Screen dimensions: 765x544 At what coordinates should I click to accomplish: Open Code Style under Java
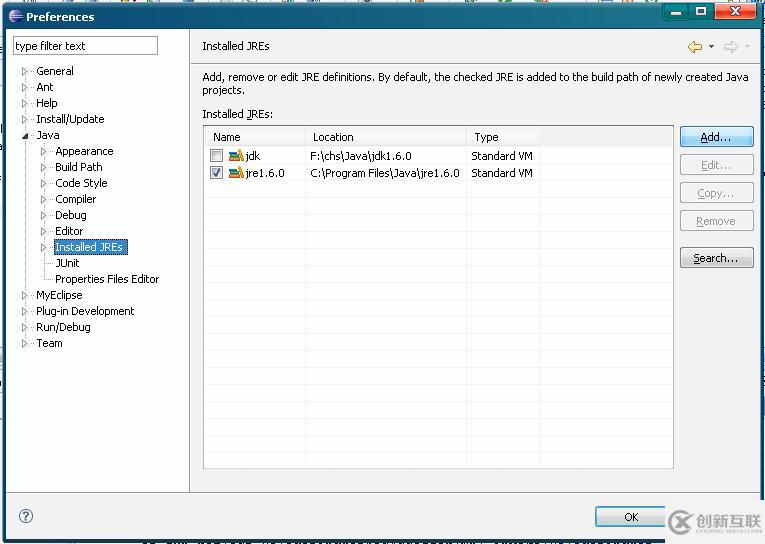[81, 183]
